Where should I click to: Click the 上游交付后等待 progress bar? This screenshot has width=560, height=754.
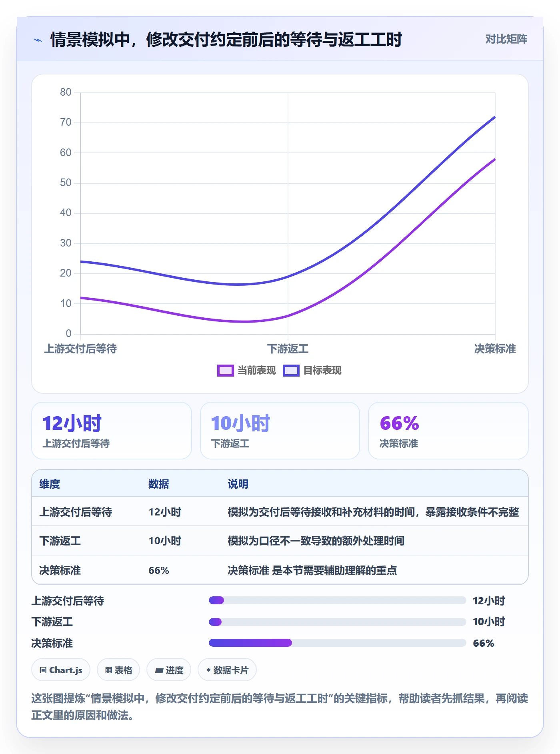point(338,600)
